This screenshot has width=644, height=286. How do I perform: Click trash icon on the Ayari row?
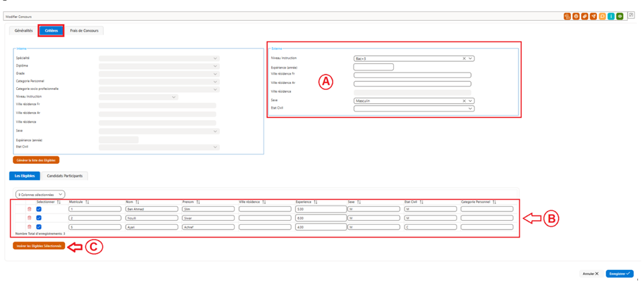click(29, 227)
